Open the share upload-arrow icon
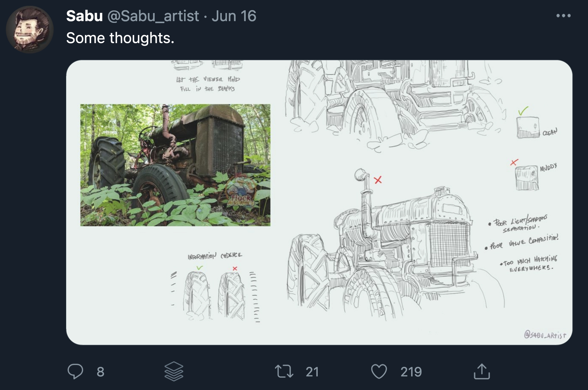 tap(482, 371)
